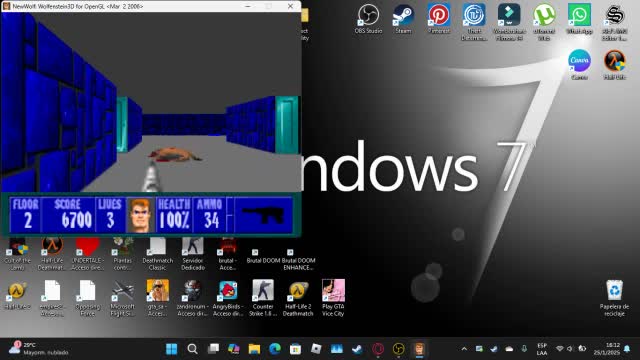Open the taskbar Search icon
This screenshot has height=360, width=640.
pyautogui.click(x=192, y=349)
